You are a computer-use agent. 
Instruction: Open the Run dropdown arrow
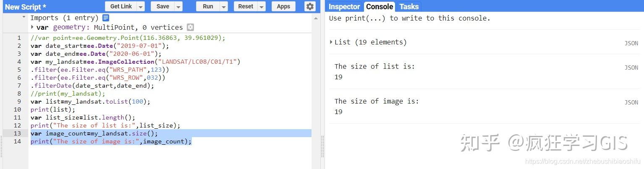point(224,7)
